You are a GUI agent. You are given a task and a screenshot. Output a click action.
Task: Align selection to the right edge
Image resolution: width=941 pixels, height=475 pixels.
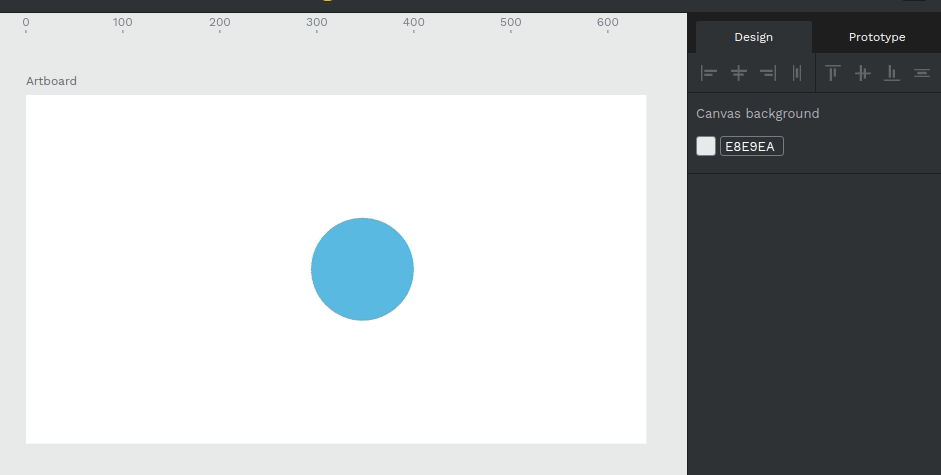[767, 73]
